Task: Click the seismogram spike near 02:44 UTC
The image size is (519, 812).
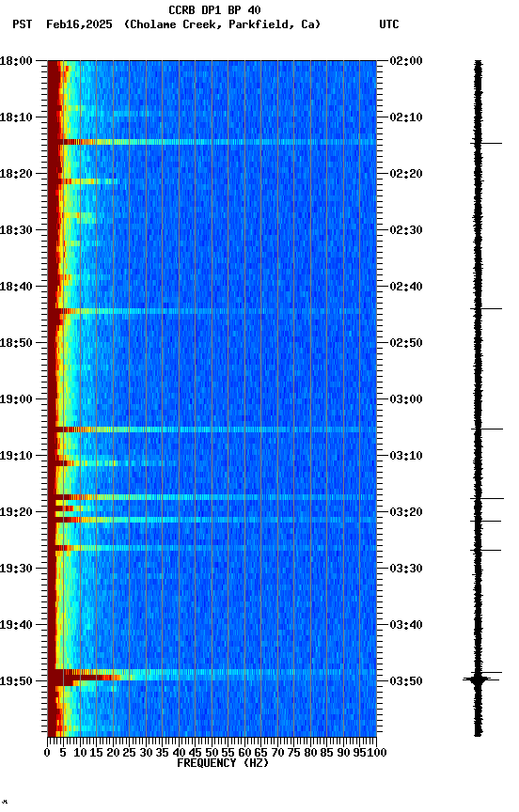Action: click(x=486, y=308)
